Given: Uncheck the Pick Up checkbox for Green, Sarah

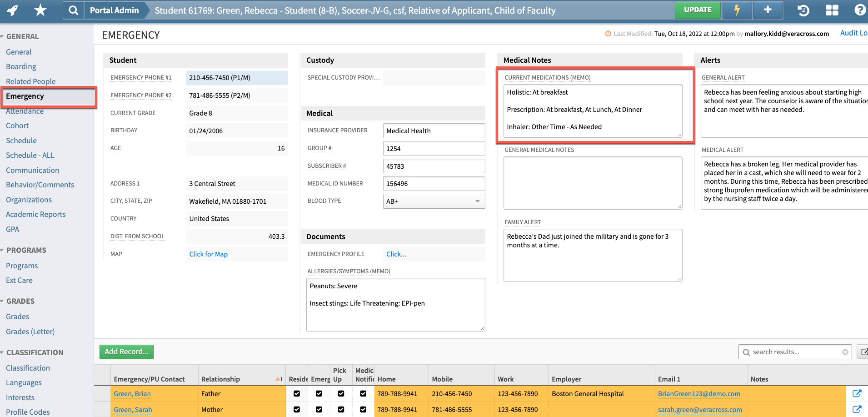Looking at the screenshot, I should tap(341, 410).
